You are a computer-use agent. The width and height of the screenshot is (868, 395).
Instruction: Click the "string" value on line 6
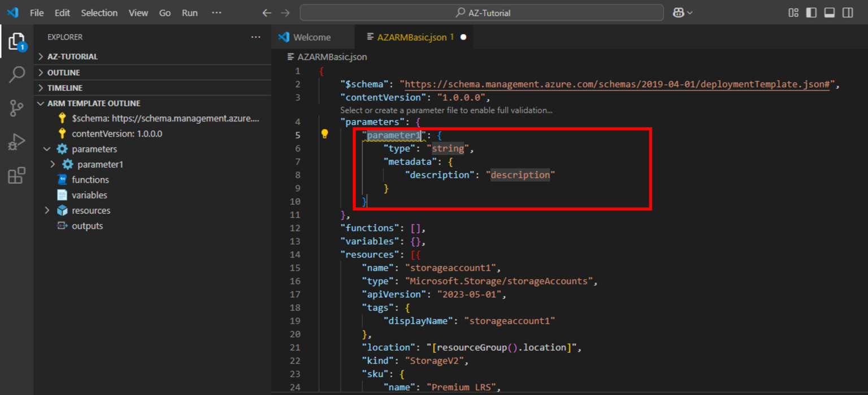(x=448, y=149)
